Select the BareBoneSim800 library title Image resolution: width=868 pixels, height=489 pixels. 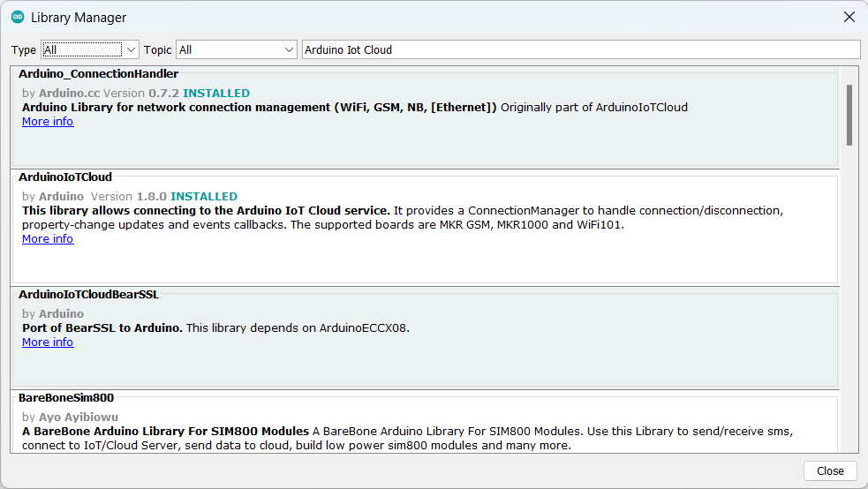coord(66,398)
